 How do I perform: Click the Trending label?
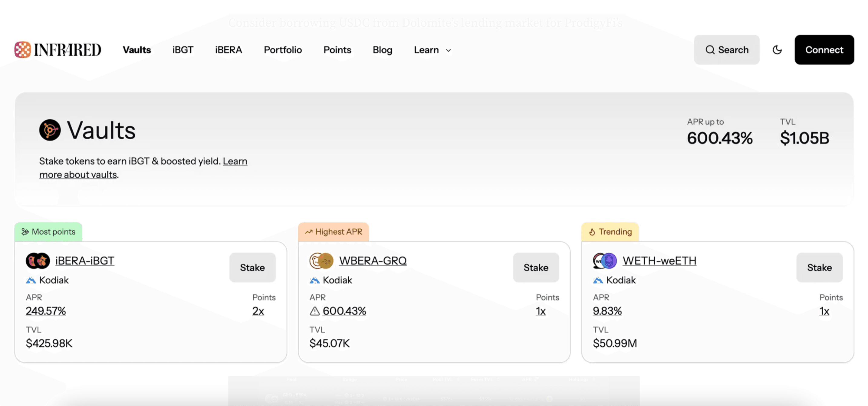coord(615,232)
